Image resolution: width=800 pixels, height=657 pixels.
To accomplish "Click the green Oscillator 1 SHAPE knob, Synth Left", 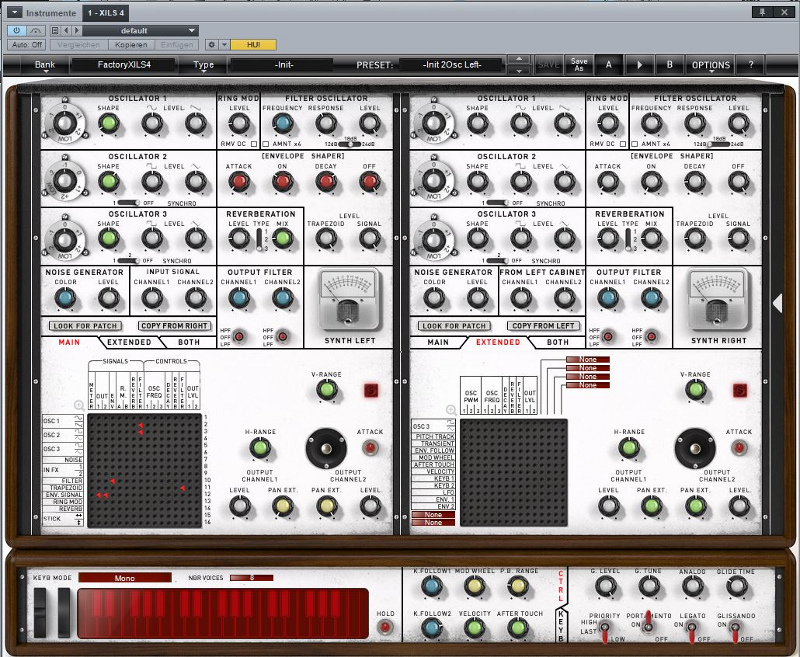I will pyautogui.click(x=109, y=123).
